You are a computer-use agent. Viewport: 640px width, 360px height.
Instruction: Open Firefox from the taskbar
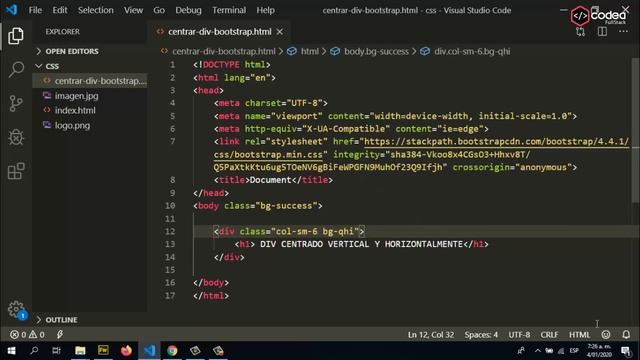click(x=126, y=351)
